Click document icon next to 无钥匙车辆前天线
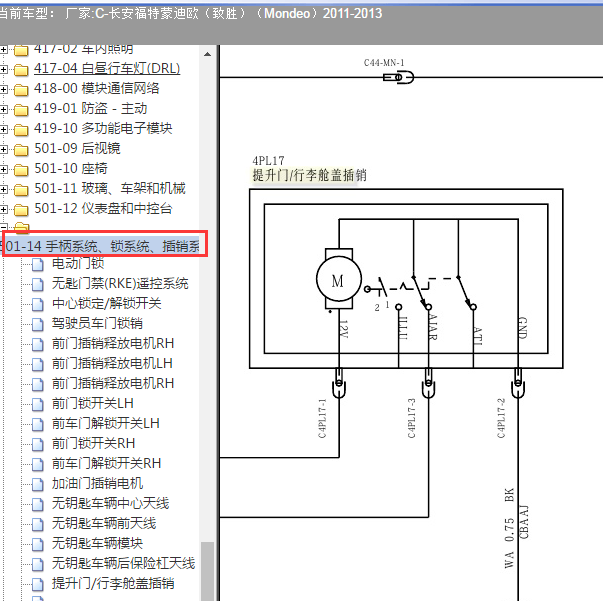Screen dimensions: 603x601 coord(38,524)
